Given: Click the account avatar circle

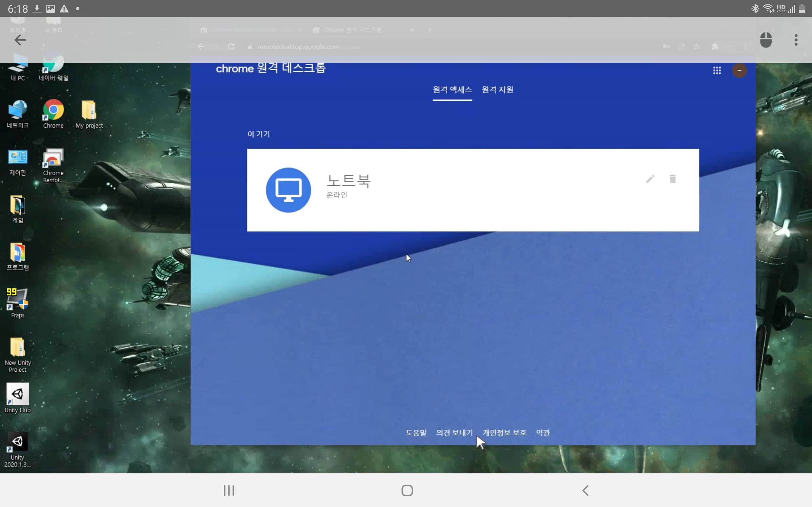Looking at the screenshot, I should tap(739, 70).
